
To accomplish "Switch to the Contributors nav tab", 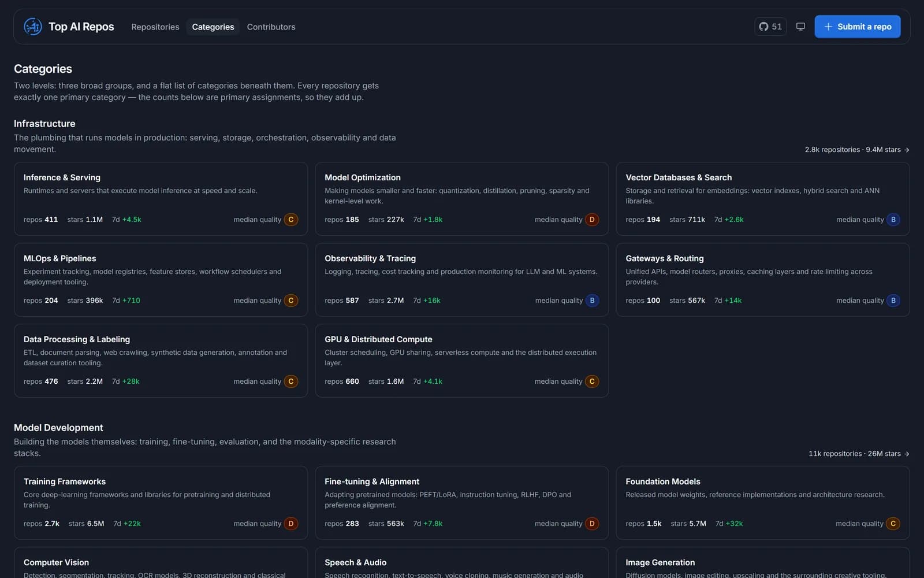I will (271, 27).
